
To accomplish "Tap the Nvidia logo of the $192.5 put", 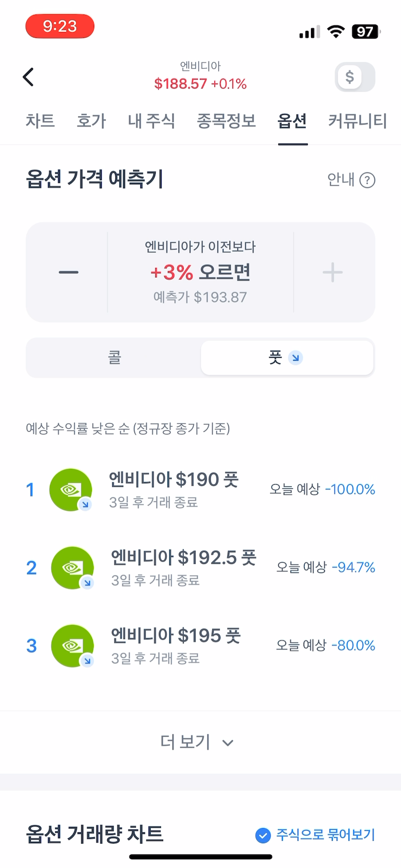I will (x=72, y=568).
